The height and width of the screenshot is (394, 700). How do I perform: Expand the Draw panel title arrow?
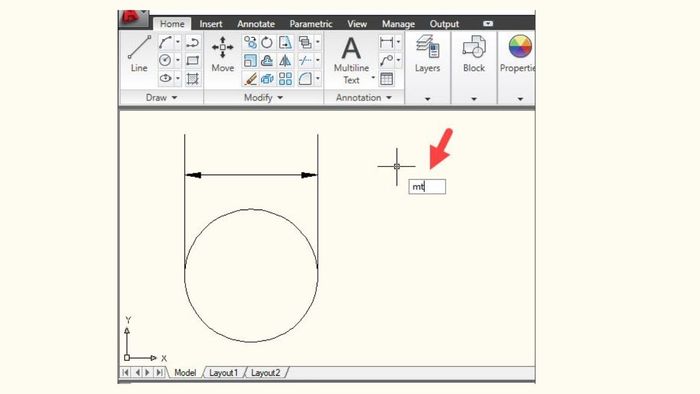tap(175, 98)
